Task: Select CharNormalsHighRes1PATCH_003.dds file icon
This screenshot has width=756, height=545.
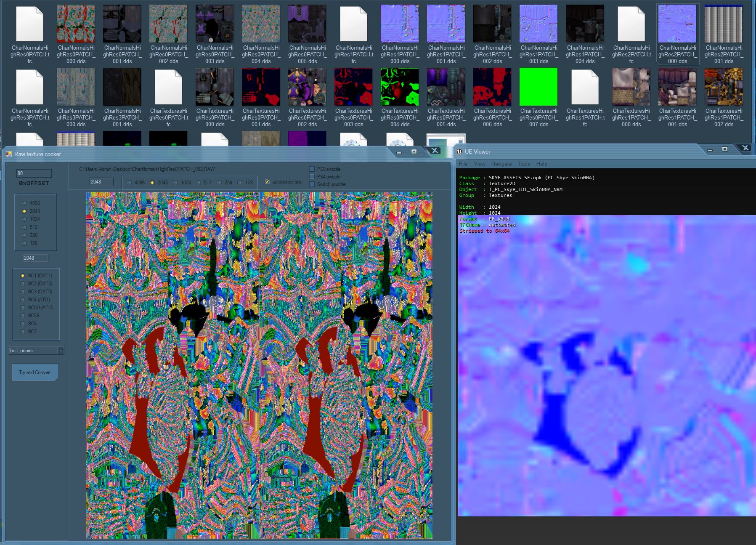Action: [x=538, y=24]
